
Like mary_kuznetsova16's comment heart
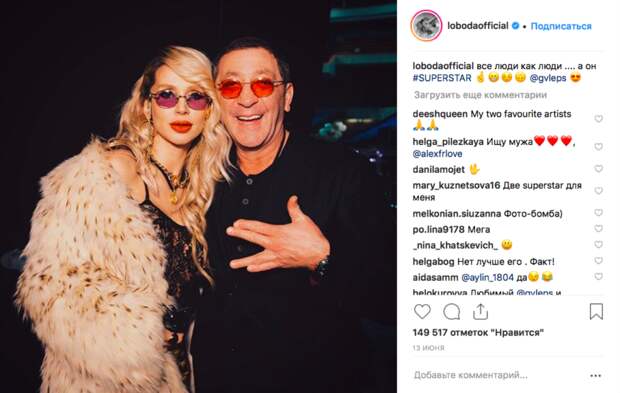coord(598,191)
